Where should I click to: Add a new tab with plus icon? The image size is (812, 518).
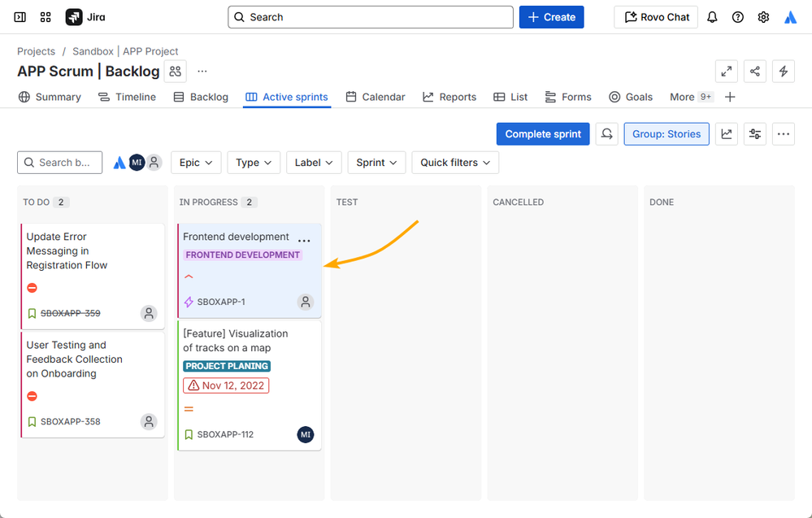(x=730, y=97)
